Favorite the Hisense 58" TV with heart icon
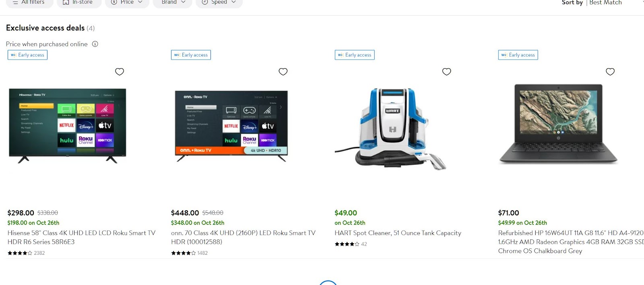 click(120, 72)
